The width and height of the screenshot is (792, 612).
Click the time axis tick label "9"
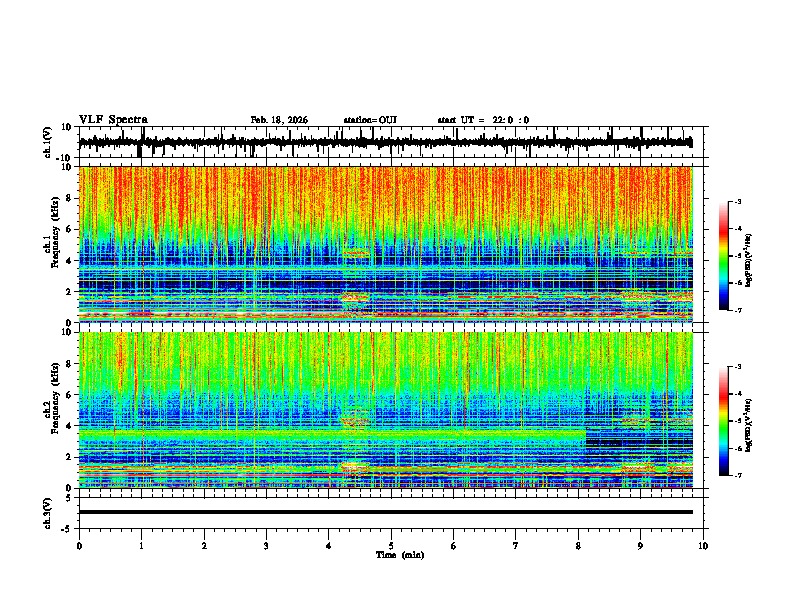click(640, 546)
